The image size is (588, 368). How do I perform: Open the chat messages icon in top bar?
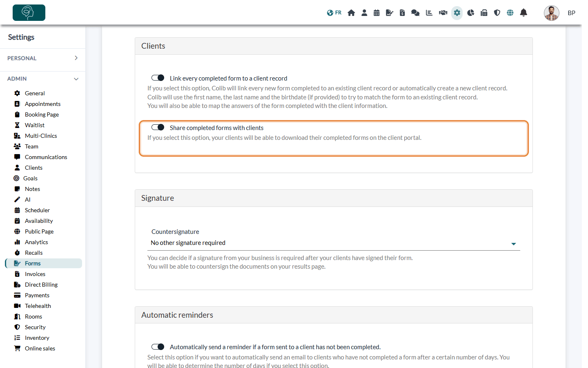pos(415,13)
